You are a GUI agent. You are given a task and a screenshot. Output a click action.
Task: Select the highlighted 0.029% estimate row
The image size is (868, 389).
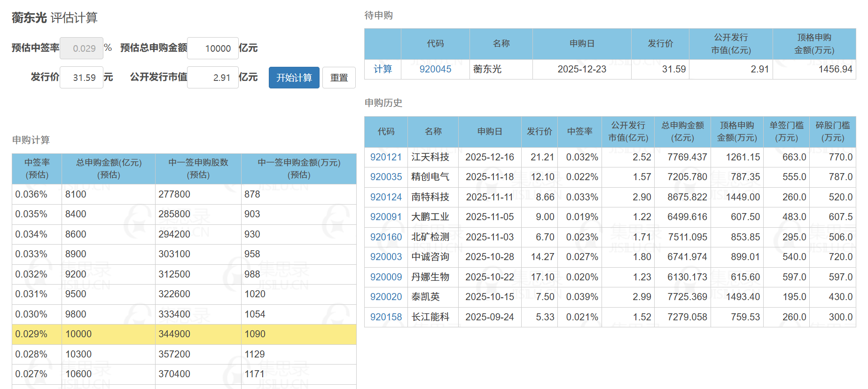[x=184, y=334]
